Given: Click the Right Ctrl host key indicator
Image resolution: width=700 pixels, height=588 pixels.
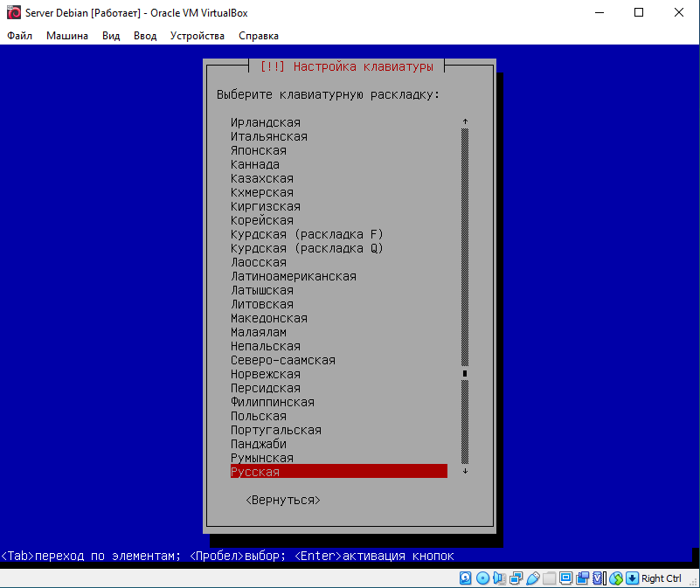Looking at the screenshot, I should 661,578.
